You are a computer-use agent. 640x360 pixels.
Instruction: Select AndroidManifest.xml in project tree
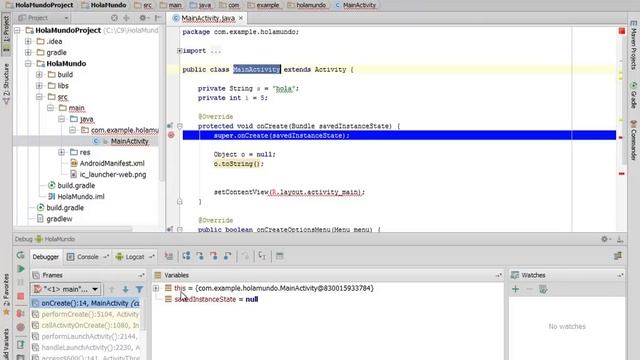click(x=107, y=163)
